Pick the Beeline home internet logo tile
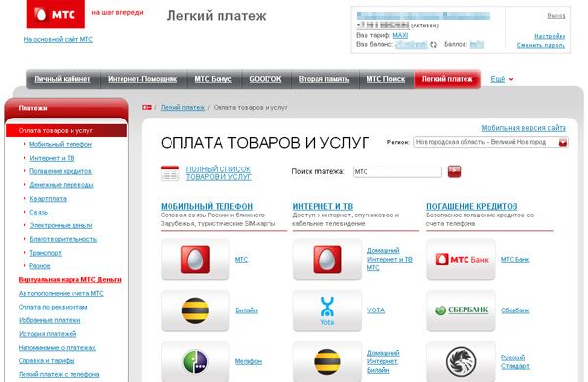Screen dimensions: 588x382 (x=327, y=361)
